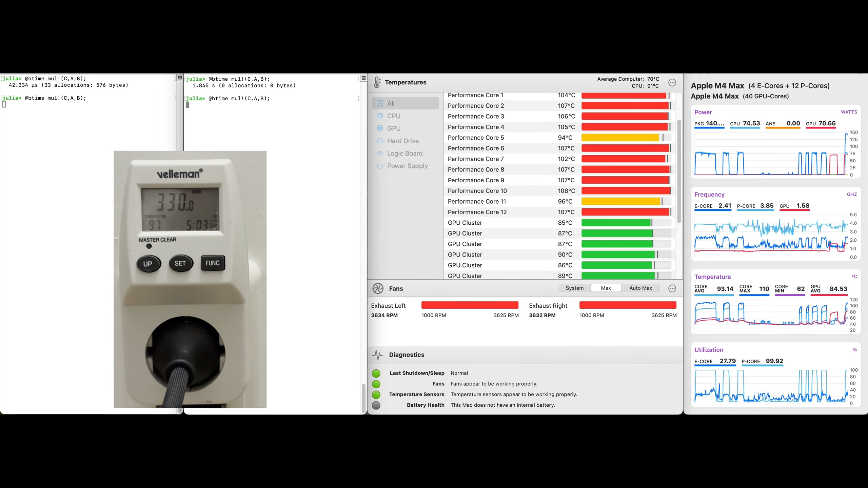
Task: Select All in temperature sensor sidebar
Action: [x=405, y=103]
